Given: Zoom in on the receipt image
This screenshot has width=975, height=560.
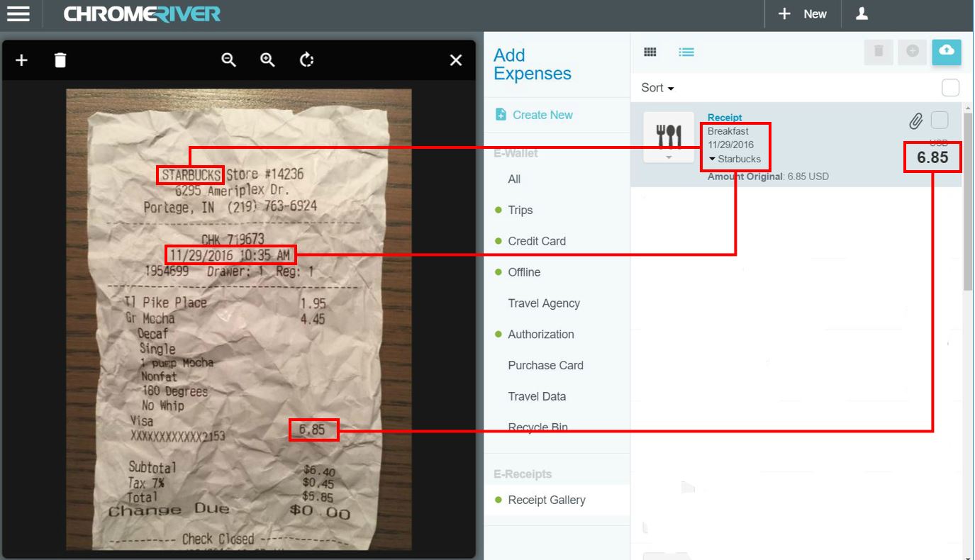Looking at the screenshot, I should pos(267,60).
